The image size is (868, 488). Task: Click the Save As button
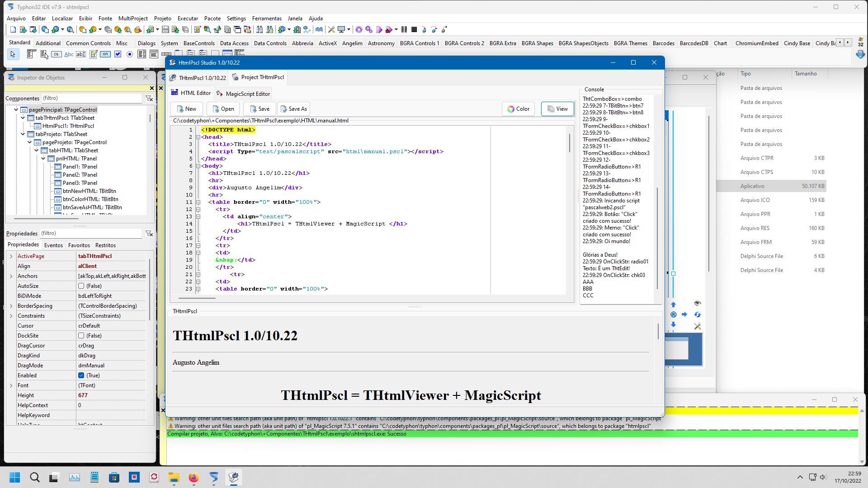pos(294,109)
